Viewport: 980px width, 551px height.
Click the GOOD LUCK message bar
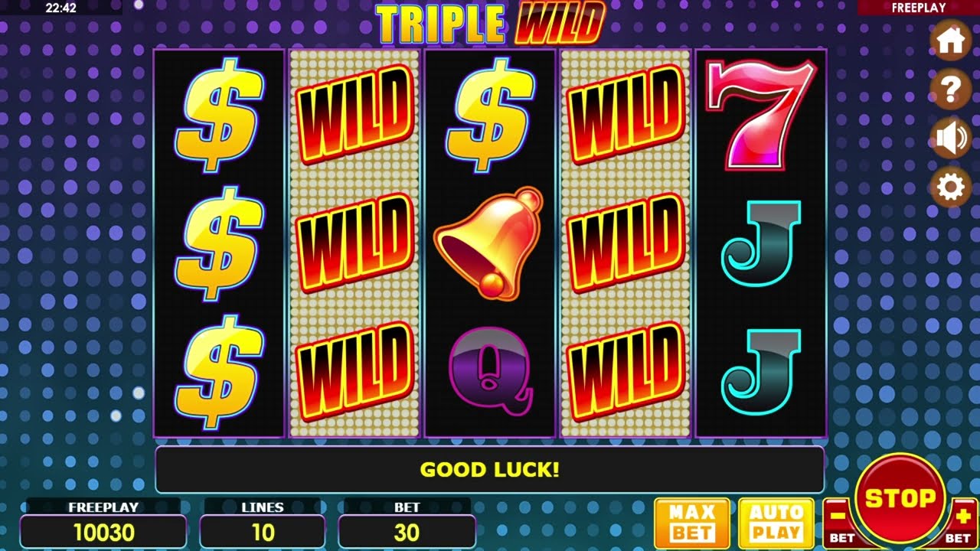click(x=490, y=470)
